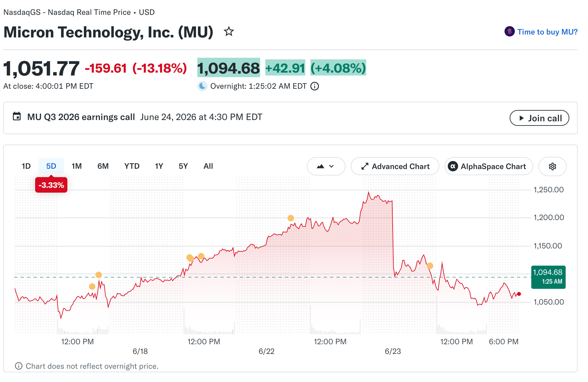Switch chart to YTD range
The width and height of the screenshot is (588, 382).
(x=132, y=166)
